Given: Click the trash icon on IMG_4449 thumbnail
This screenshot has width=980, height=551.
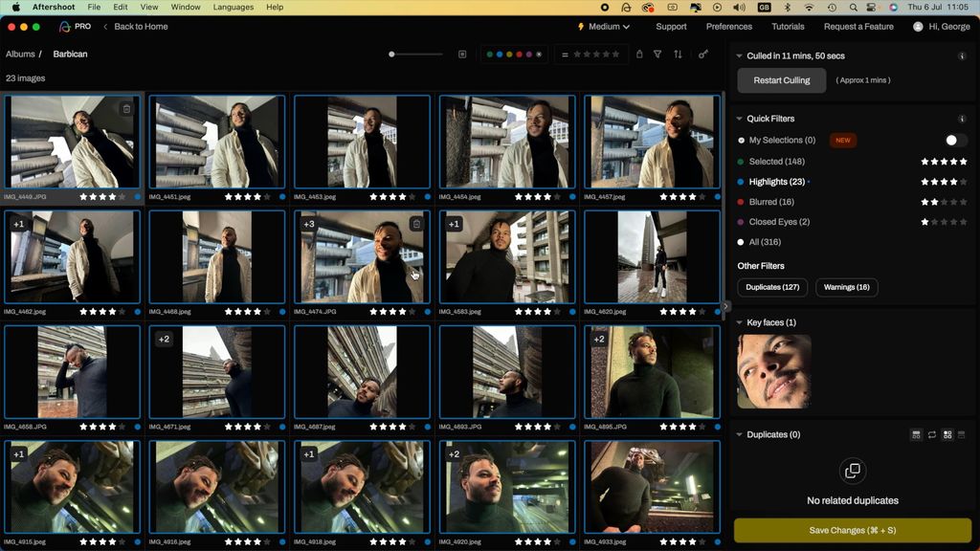Looking at the screenshot, I should pyautogui.click(x=127, y=108).
